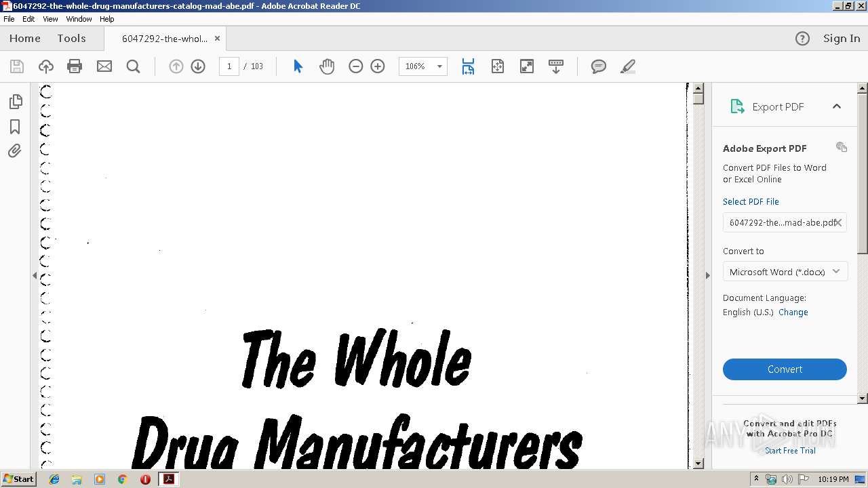Zoom out with minus icon
Screen dimensions: 868x488
coord(356,66)
